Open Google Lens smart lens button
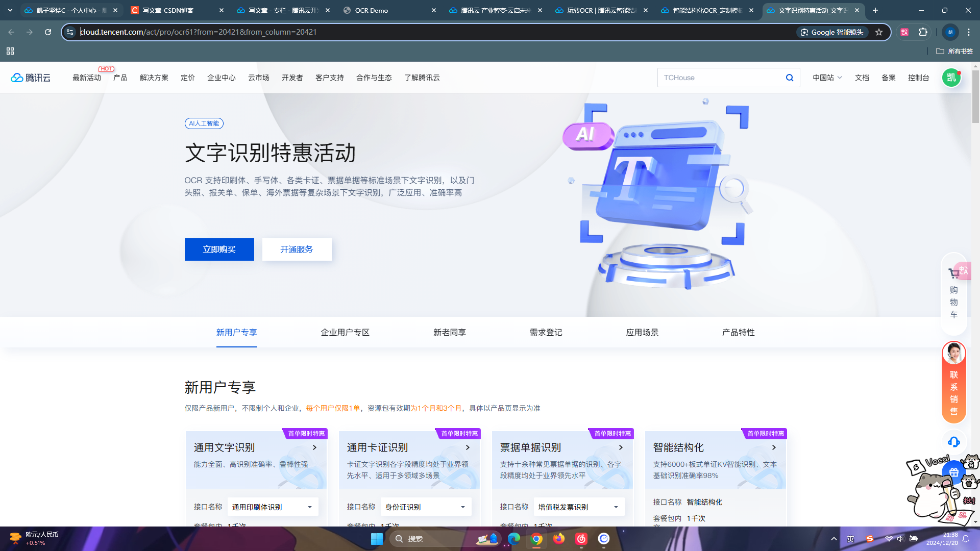 pyautogui.click(x=832, y=32)
